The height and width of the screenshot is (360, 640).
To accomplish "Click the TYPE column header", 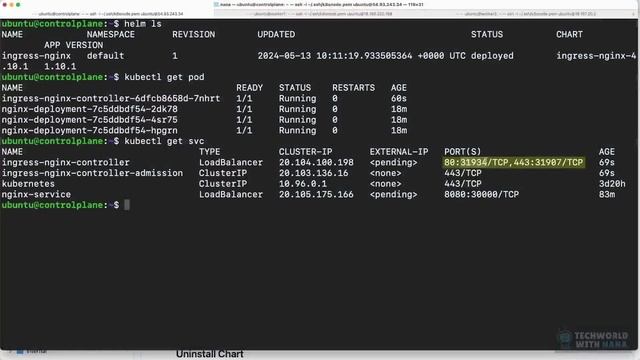I will [x=209, y=152].
